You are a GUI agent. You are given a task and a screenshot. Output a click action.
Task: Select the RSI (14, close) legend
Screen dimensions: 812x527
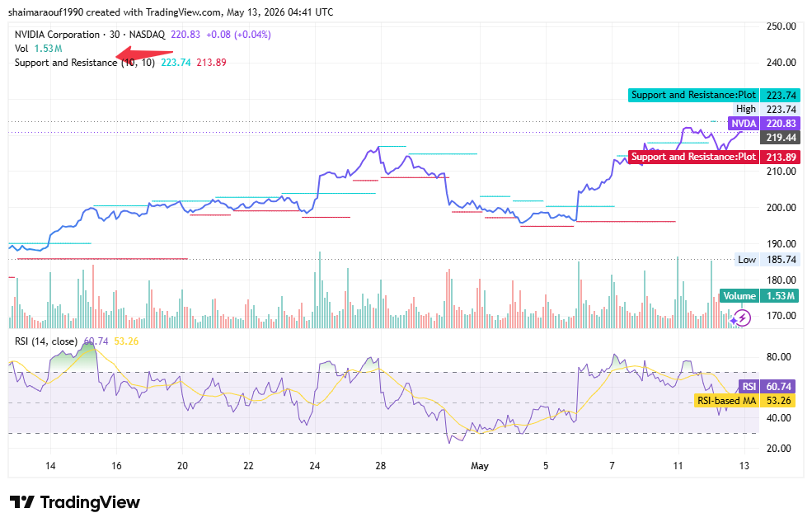coord(46,341)
